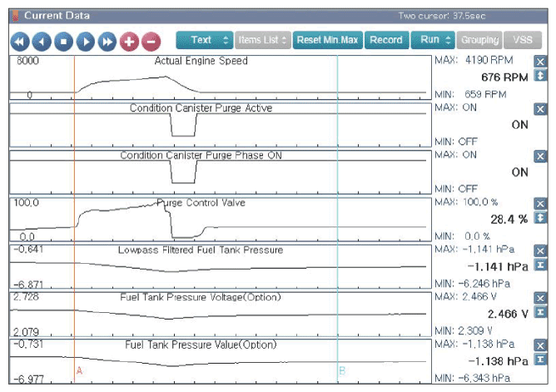Click the VSS button
Viewport: 556px width, 392px height.
pyautogui.click(x=523, y=40)
